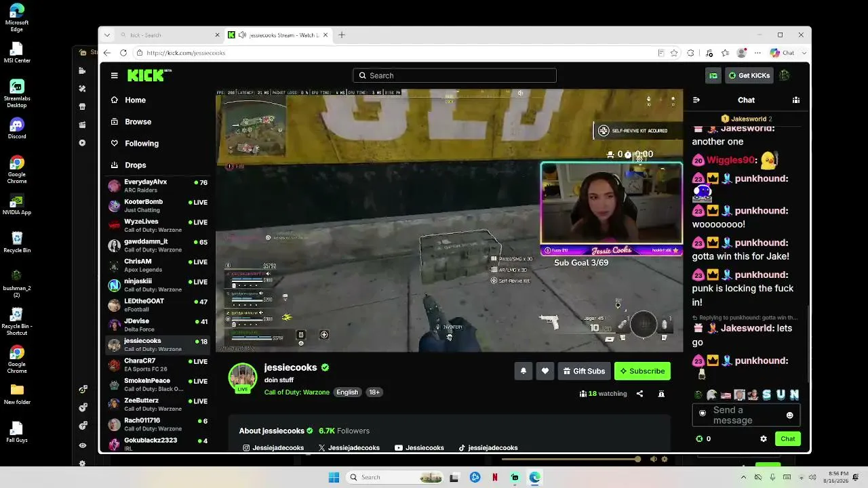This screenshot has height=488, width=868.
Task: Open Edge Favorites list icon
Action: tap(726, 53)
